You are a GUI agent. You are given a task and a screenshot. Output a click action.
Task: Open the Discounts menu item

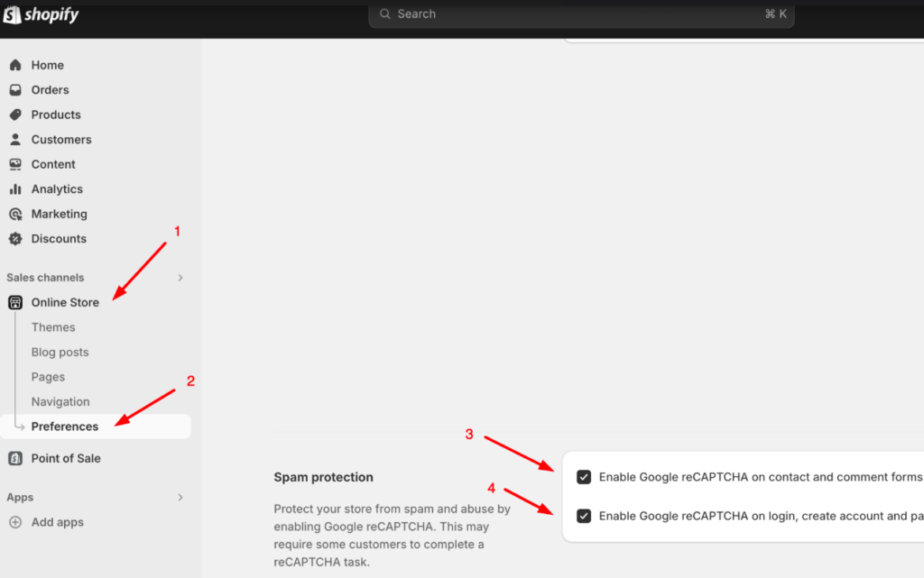pos(59,238)
